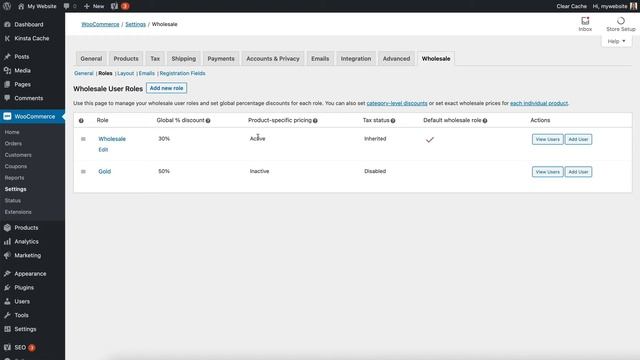This screenshot has width=640, height=360.
Task: Click View Users for the Wholesale role
Action: (548, 140)
